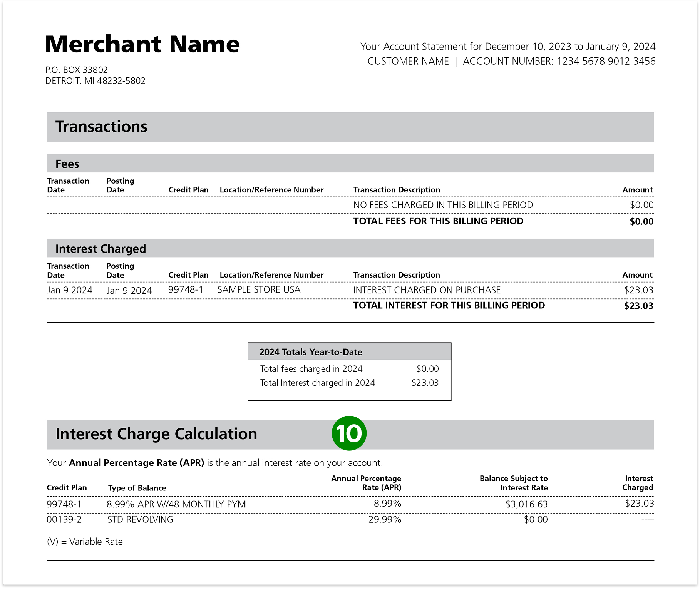Click the (V) = Variable Rate note

pyautogui.click(x=85, y=542)
